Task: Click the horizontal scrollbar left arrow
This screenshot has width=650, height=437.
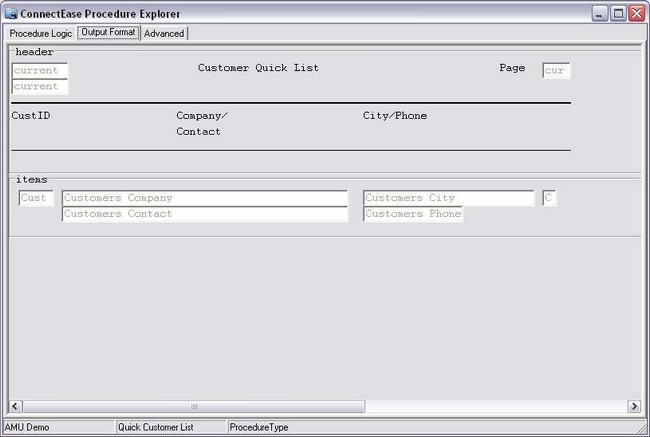Action: pyautogui.click(x=16, y=406)
